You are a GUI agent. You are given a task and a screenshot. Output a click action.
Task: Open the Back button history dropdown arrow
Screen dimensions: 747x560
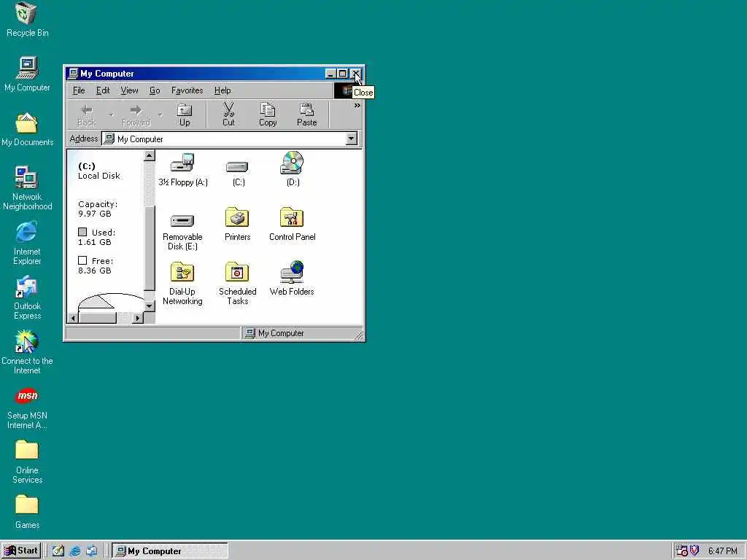point(111,114)
